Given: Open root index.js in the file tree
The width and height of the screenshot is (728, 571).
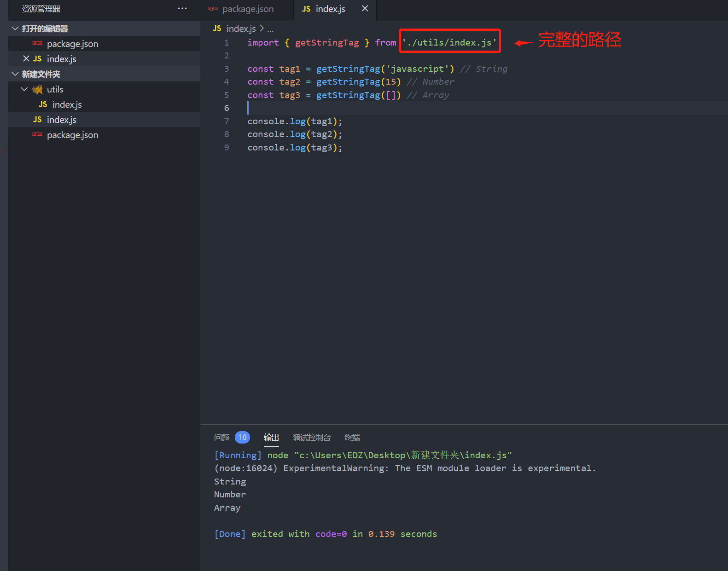Looking at the screenshot, I should (x=62, y=120).
